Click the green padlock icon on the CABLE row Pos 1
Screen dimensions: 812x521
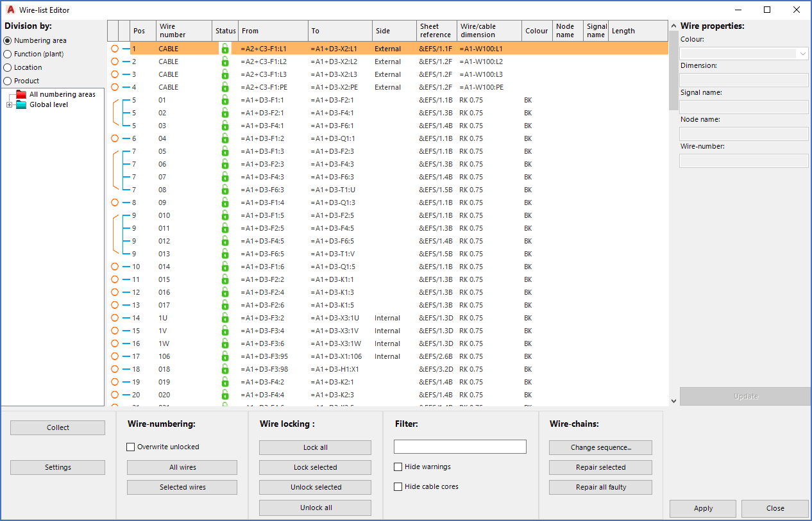224,48
